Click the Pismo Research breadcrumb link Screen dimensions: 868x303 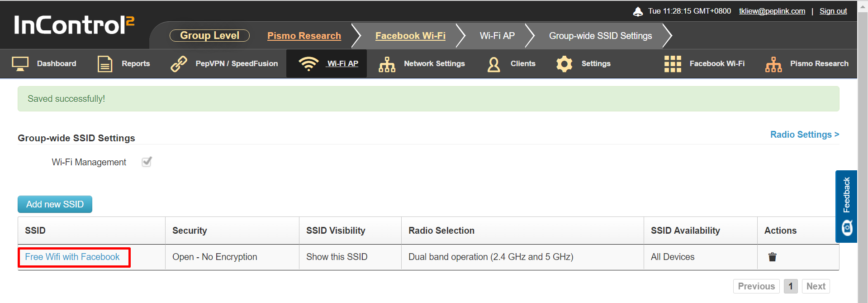(304, 36)
